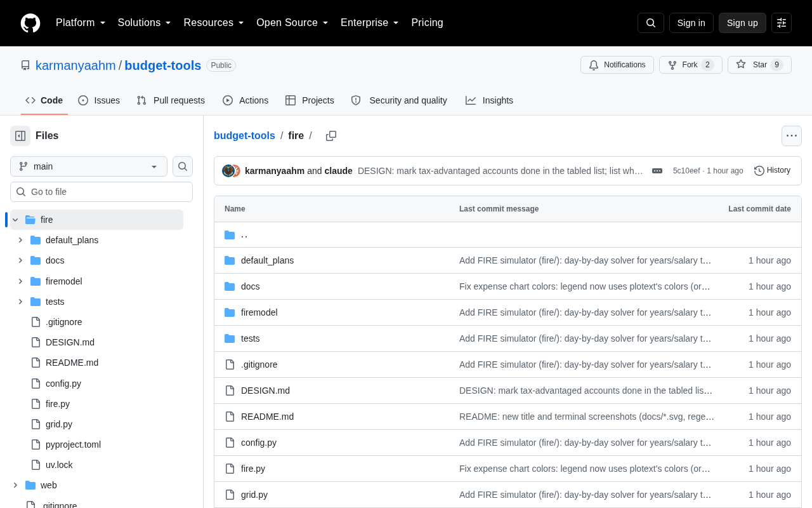The height and width of the screenshot is (508, 812).
Task: Click the parent directory folder icon
Action: (230, 235)
